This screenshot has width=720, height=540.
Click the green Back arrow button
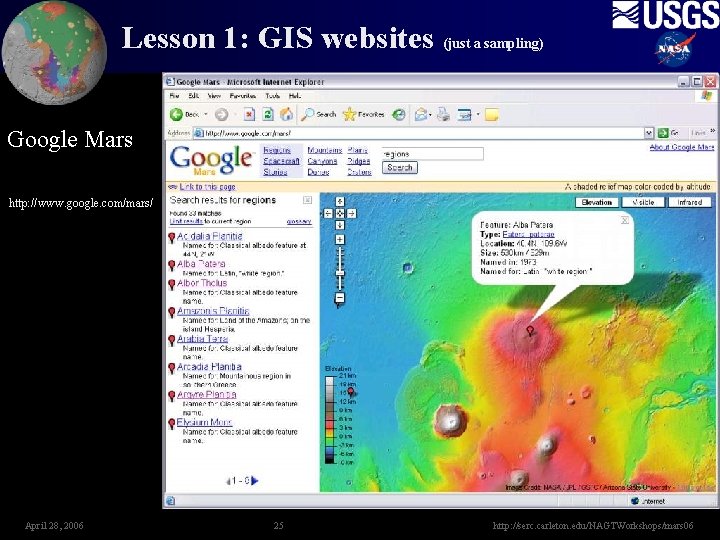coord(176,114)
